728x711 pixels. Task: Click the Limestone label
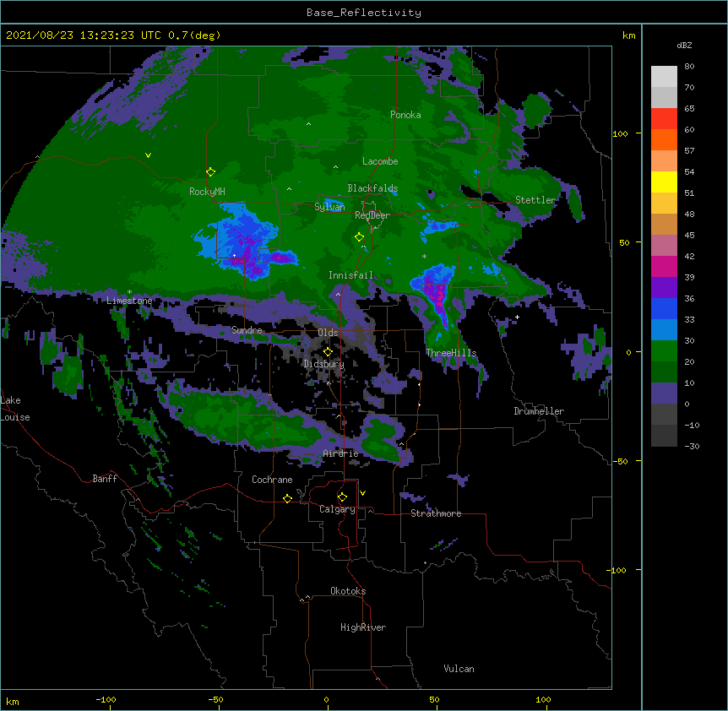tap(129, 301)
